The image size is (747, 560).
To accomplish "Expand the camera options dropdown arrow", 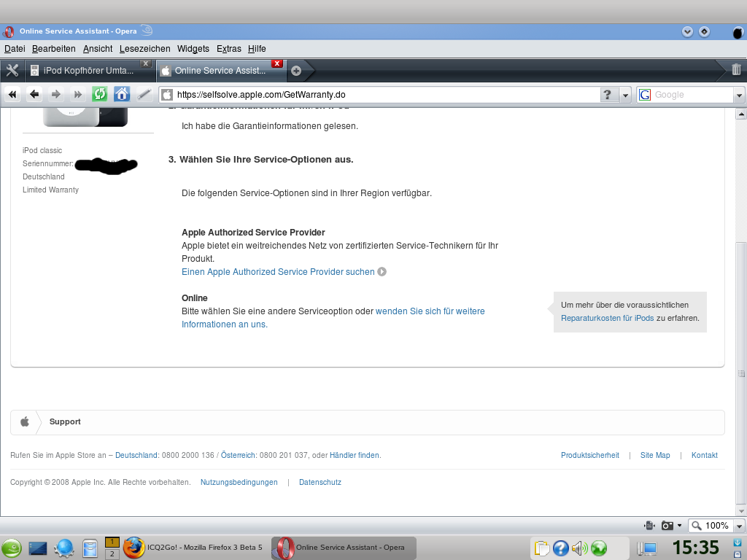I will pyautogui.click(x=679, y=525).
